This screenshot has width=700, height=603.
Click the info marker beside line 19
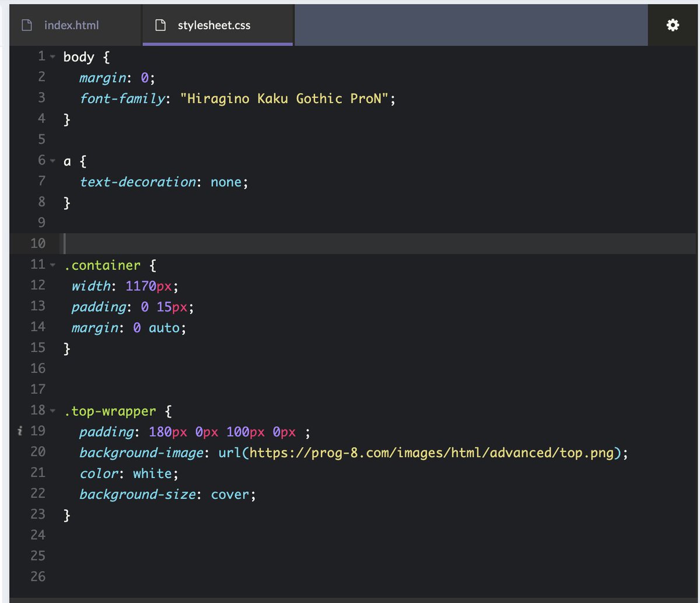(20, 431)
